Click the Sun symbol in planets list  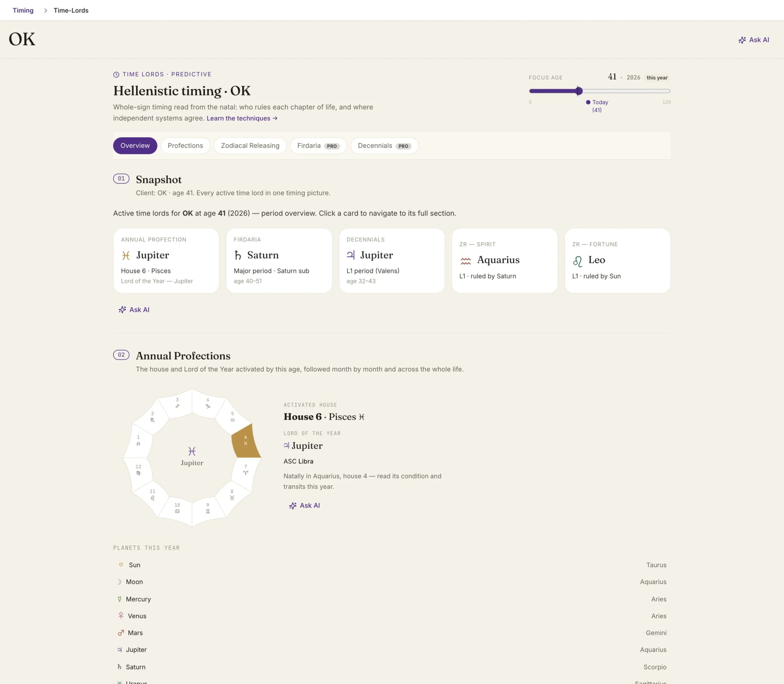[x=121, y=565]
